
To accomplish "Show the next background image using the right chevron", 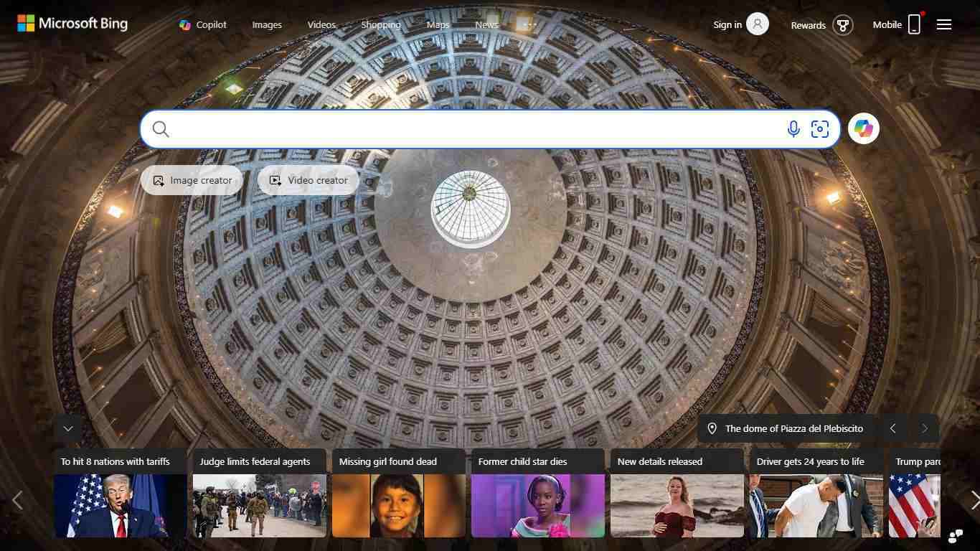I will [x=925, y=428].
